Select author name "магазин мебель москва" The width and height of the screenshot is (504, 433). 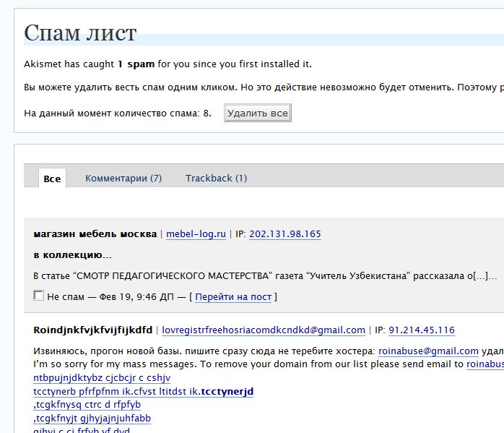click(x=95, y=234)
